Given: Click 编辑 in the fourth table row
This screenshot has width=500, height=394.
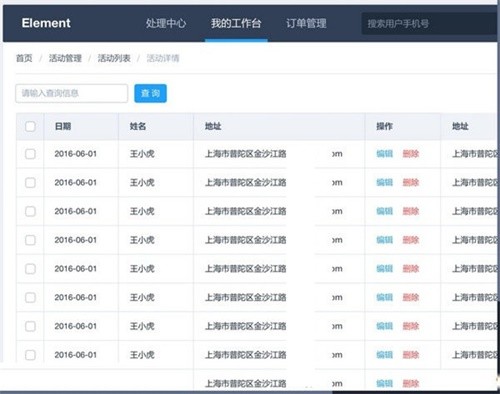Looking at the screenshot, I should (x=385, y=240).
